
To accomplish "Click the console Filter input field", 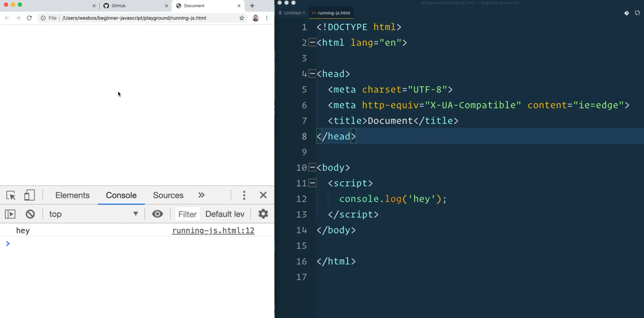I will 187,214.
